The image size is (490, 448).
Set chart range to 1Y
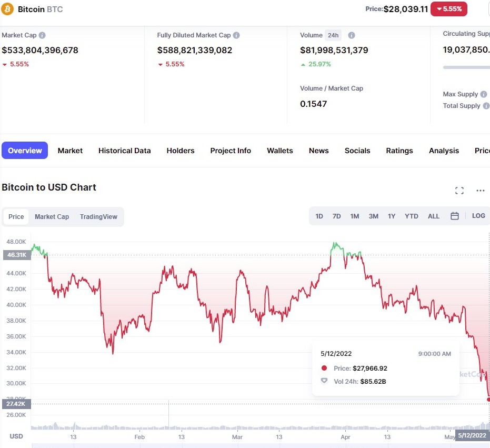pos(392,216)
